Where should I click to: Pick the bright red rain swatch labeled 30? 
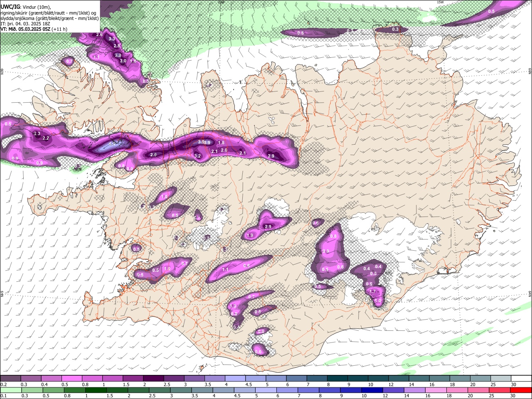(521, 390)
